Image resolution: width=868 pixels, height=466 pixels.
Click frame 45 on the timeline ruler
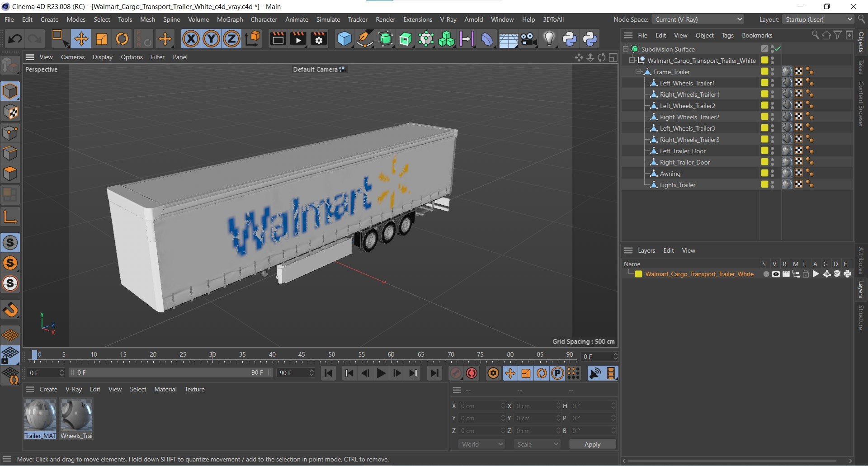(x=302, y=355)
